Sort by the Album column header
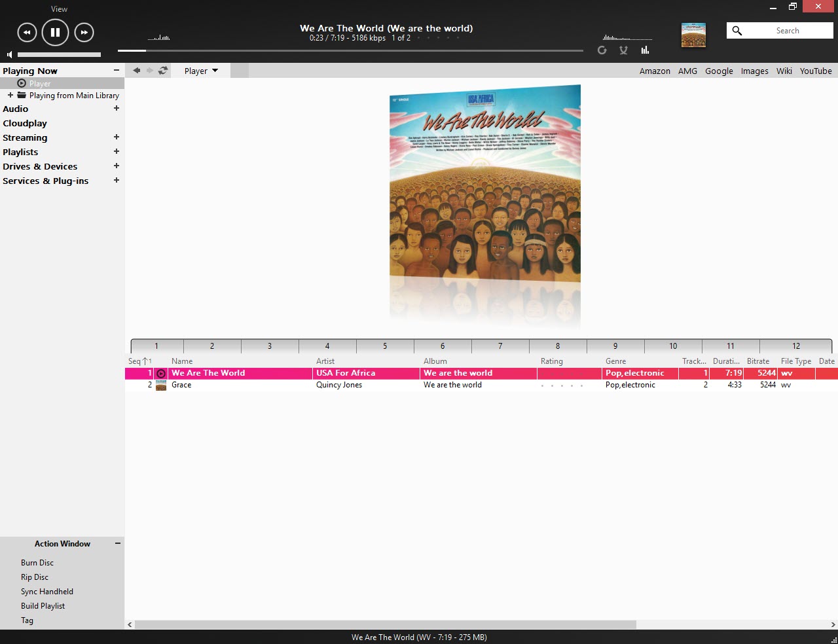The width and height of the screenshot is (838, 644). coord(435,361)
